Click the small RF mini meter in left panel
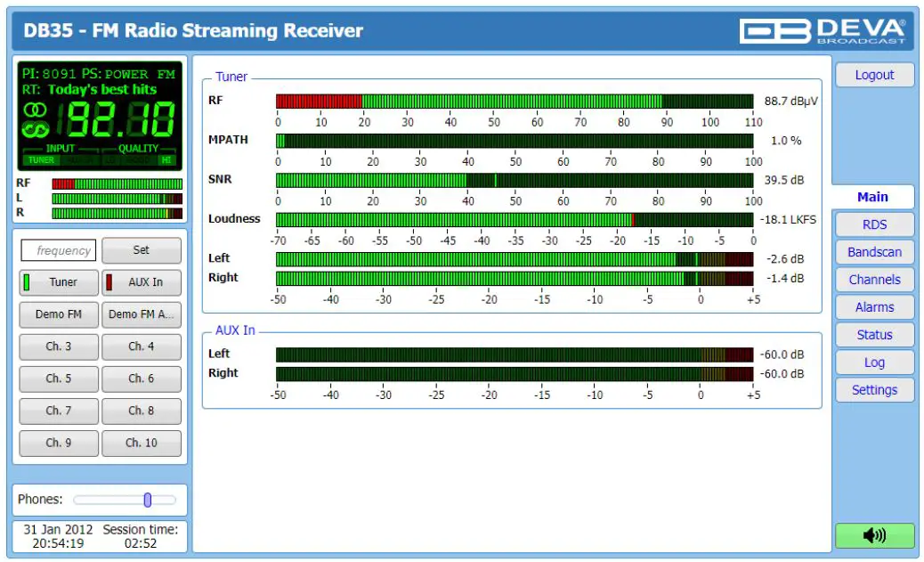The width and height of the screenshot is (924, 562). [x=117, y=184]
